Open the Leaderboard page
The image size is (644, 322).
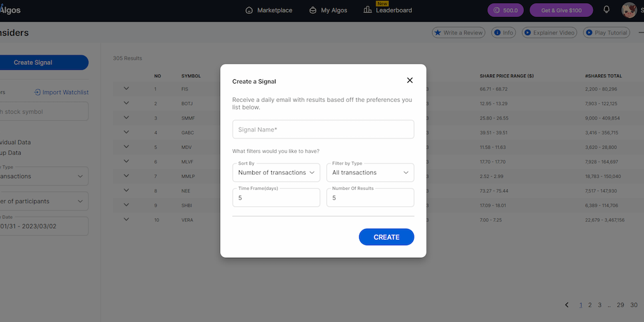(388, 10)
